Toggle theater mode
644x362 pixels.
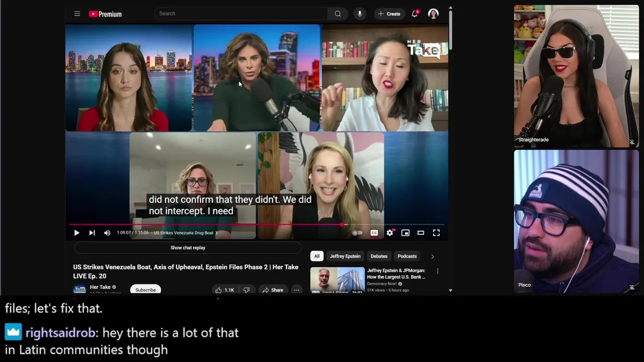(421, 233)
